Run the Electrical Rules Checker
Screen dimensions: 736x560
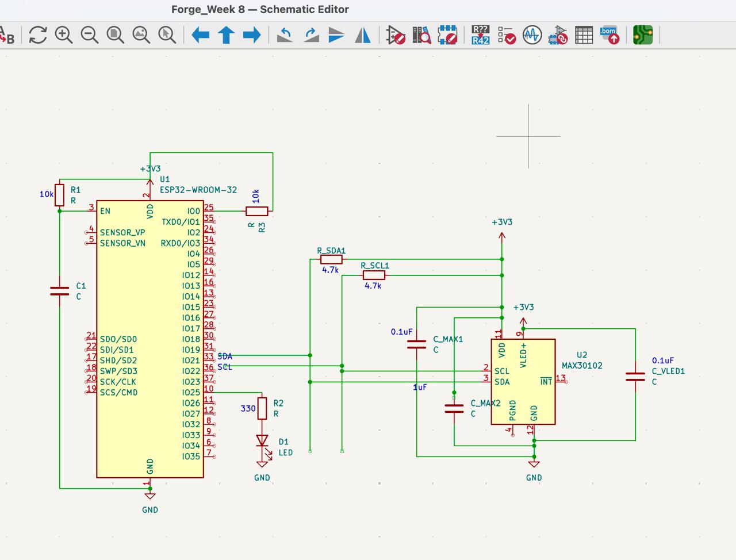[505, 35]
